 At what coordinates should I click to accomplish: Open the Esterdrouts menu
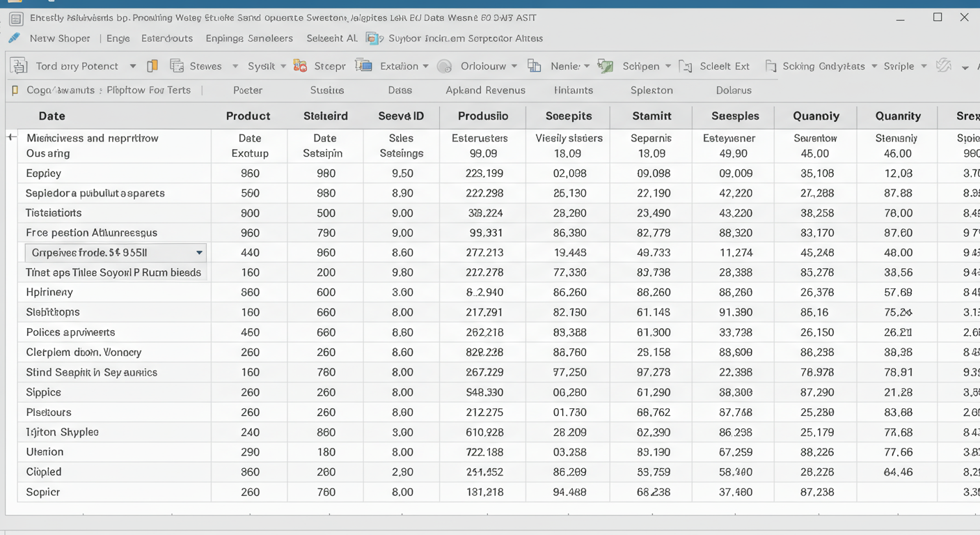pos(167,38)
